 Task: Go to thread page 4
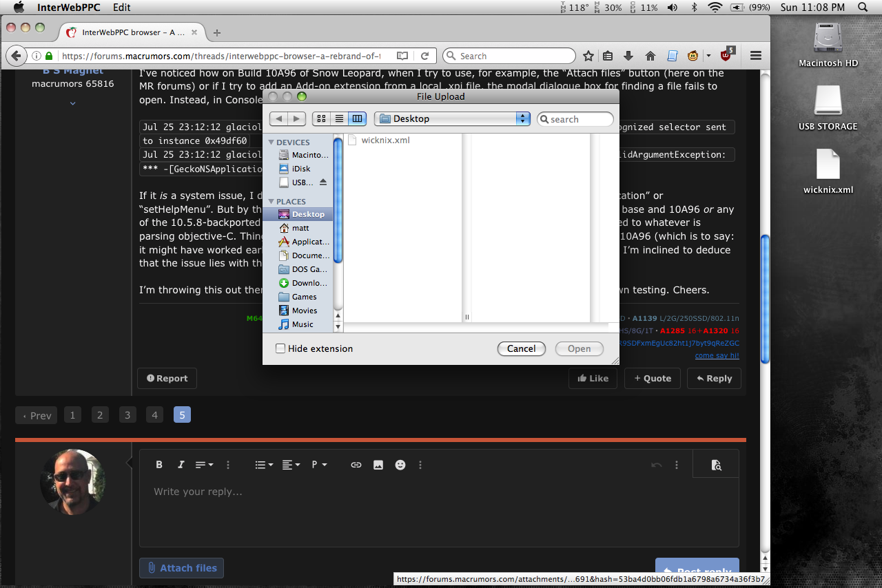pyautogui.click(x=155, y=414)
